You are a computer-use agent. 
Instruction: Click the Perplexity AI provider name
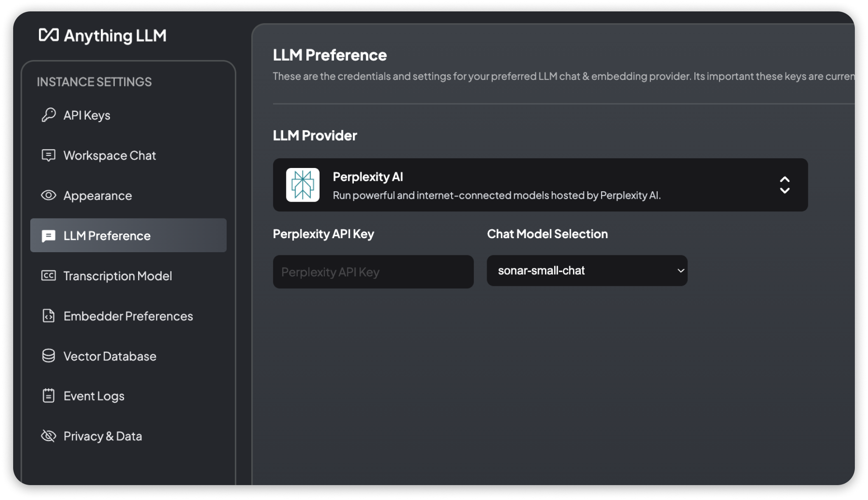[x=368, y=177]
